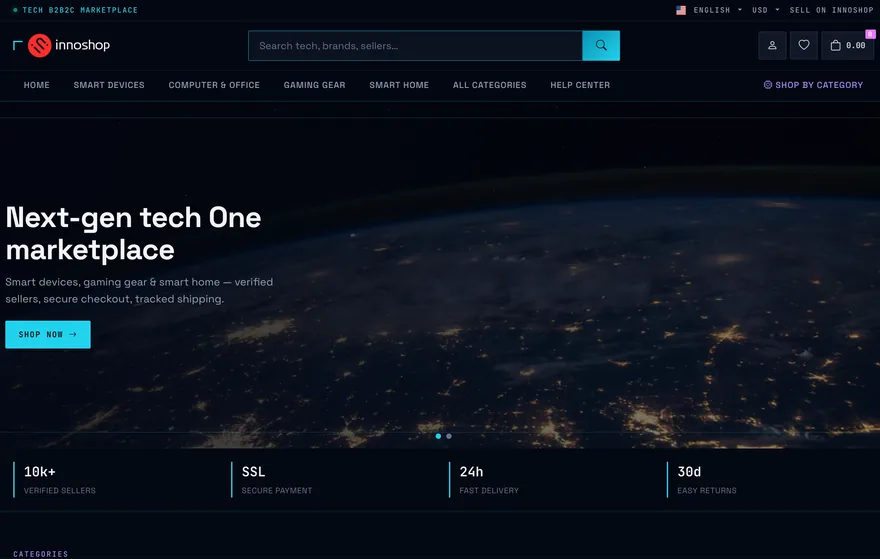Open Computer & Office menu
This screenshot has height=559, width=880.
(214, 85)
